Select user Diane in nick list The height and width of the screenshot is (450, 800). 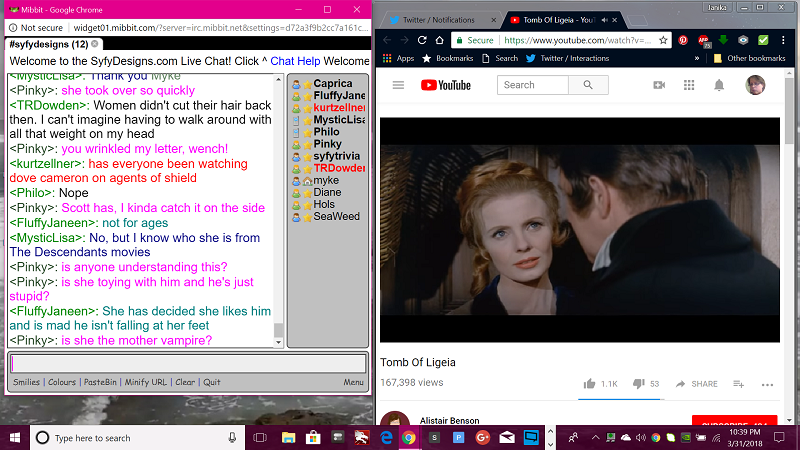(328, 192)
